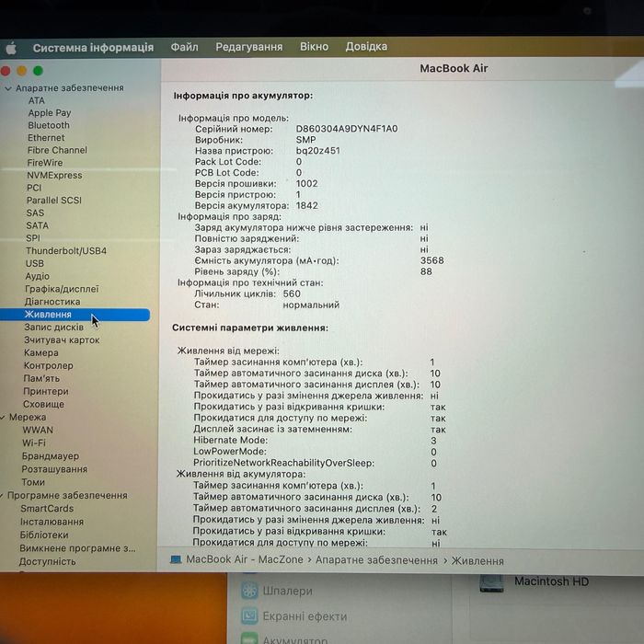The height and width of the screenshot is (644, 644).
Task: Select NVMExpress in the sidebar
Action: tap(54, 176)
